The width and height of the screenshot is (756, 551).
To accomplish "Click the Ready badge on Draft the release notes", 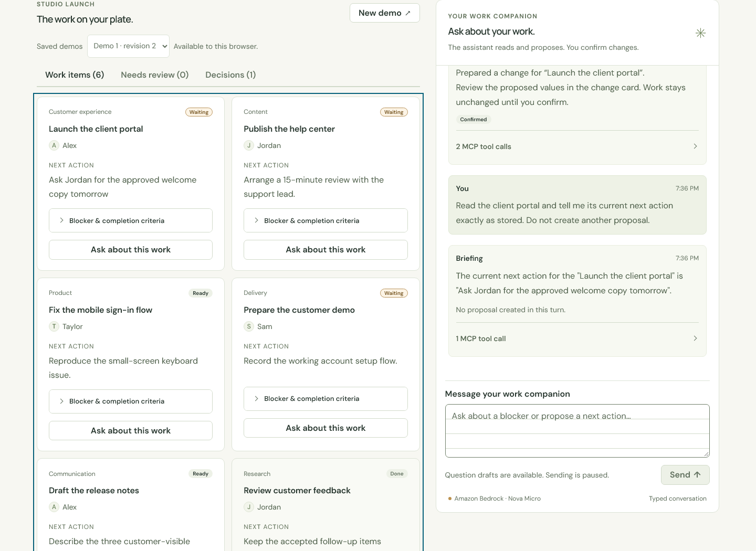I will coord(201,474).
